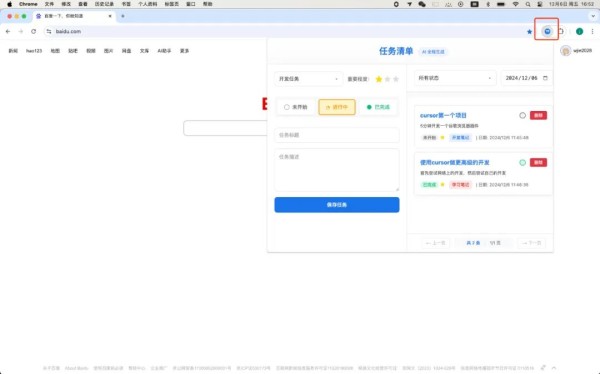Delete the 使用cursor做更高级的开发 task
The image size is (600, 374).
pos(538,162)
